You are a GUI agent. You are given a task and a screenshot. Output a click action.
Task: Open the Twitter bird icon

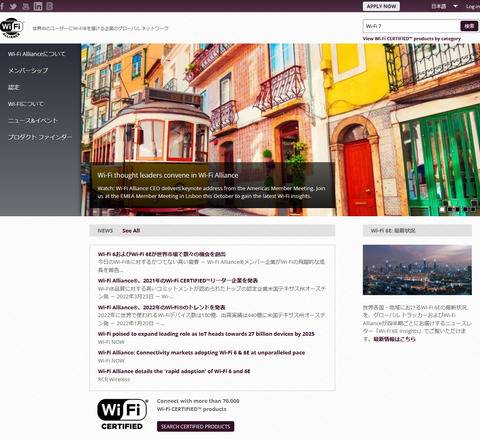coord(13,6)
